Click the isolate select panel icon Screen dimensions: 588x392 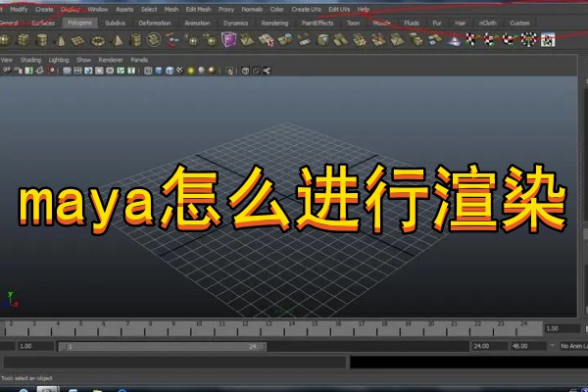click(x=230, y=71)
